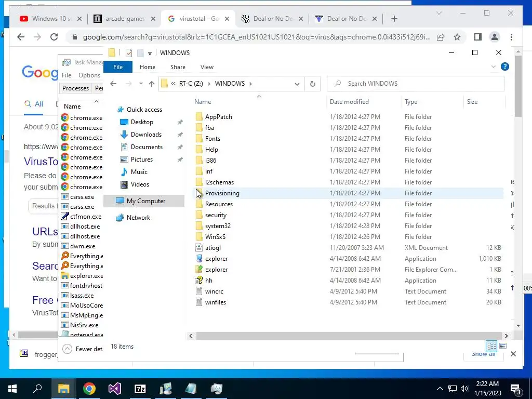Open Customize Quick Access Toolbar dropdown
This screenshot has height=399, width=532.
pos(150,54)
